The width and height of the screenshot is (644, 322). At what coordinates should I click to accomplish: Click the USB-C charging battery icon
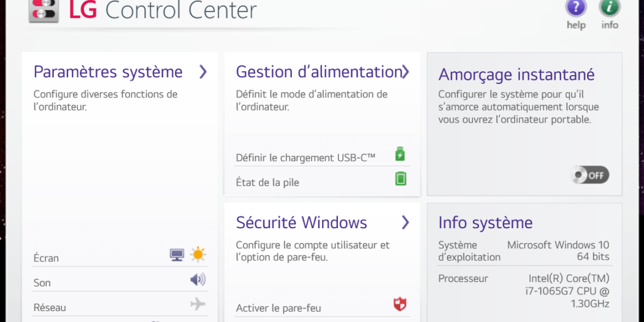400,154
